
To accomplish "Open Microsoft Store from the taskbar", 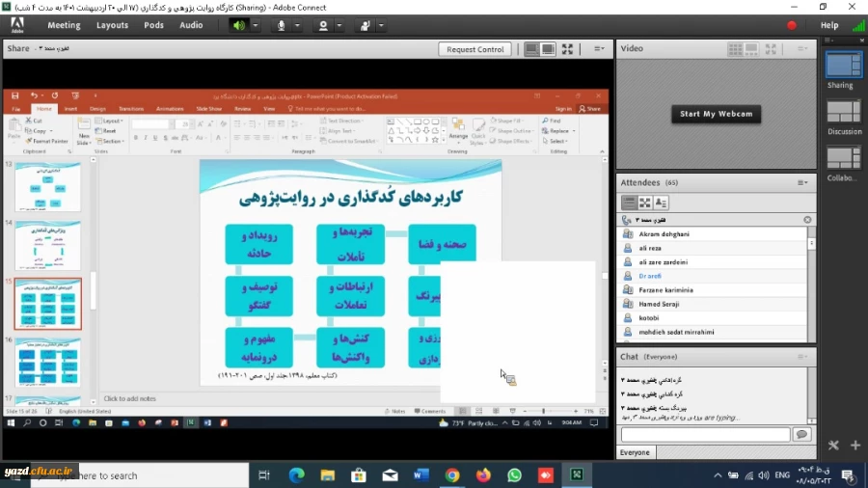I will 359,475.
